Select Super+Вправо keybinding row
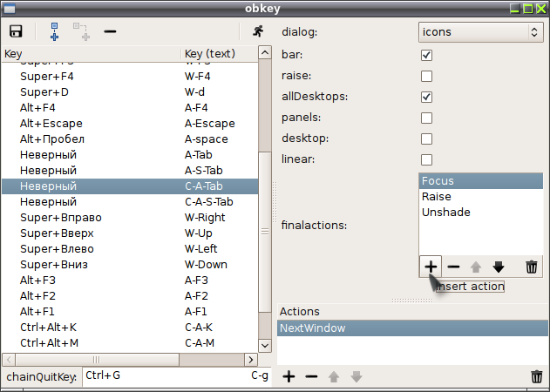This screenshot has width=550, height=392. [130, 218]
